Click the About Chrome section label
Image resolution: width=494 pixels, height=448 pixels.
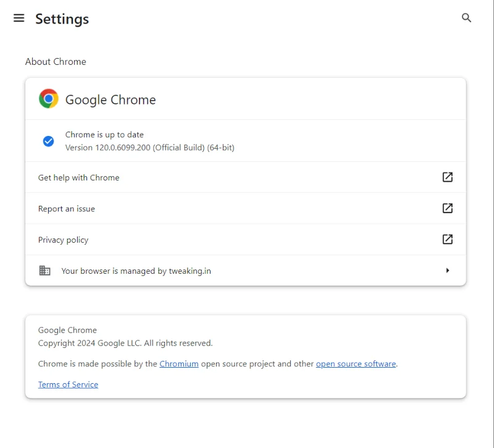click(x=56, y=61)
